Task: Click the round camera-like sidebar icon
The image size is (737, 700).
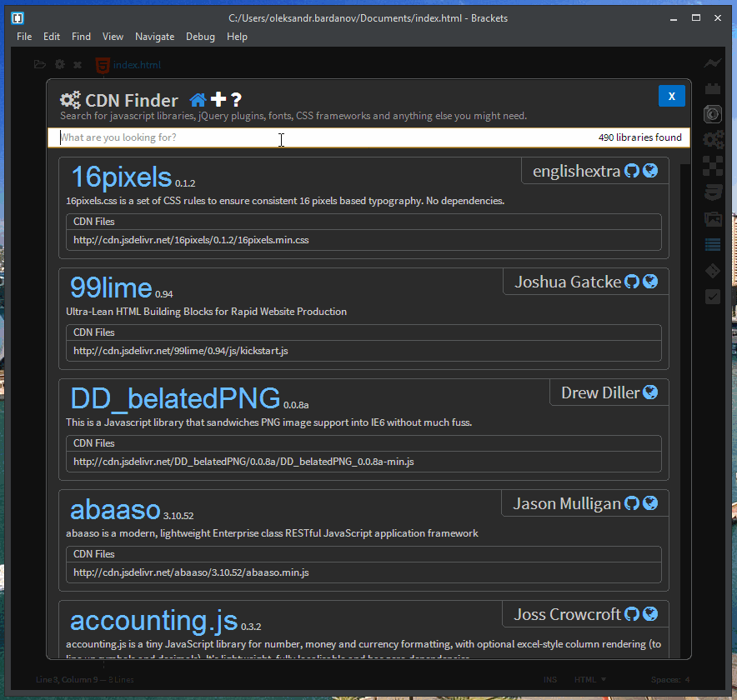Action: coord(713,114)
